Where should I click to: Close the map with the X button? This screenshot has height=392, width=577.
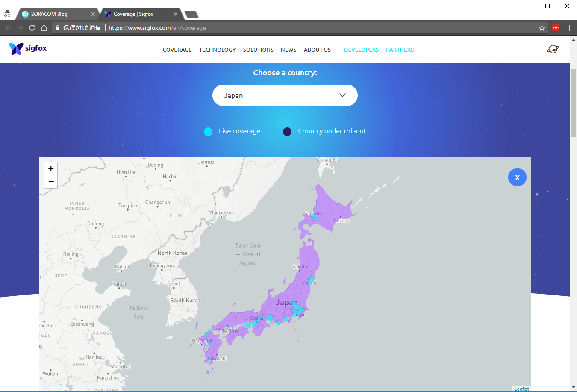[517, 177]
